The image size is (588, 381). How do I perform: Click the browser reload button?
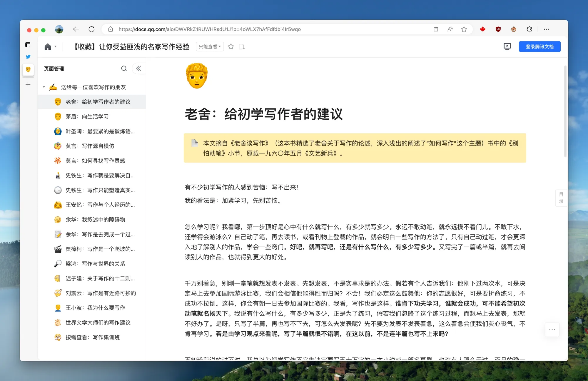(91, 29)
